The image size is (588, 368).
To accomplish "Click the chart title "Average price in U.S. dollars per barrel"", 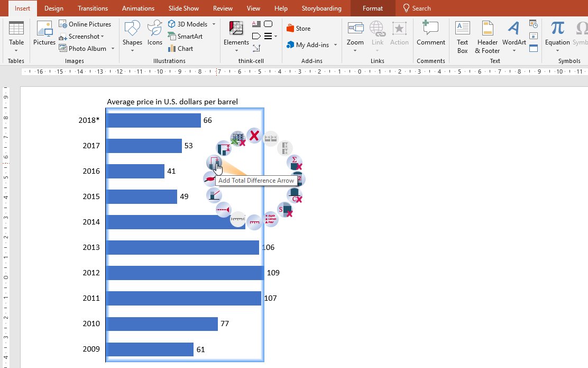I will point(172,102).
